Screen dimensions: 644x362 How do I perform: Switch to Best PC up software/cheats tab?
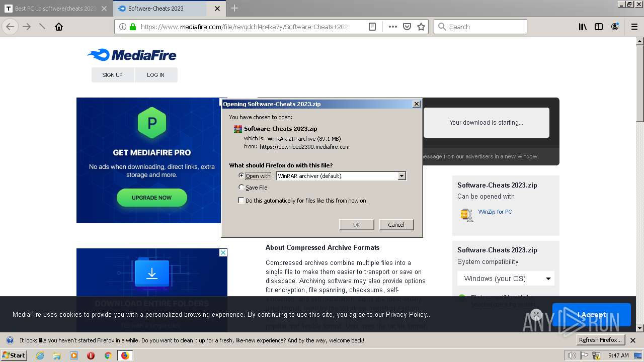(x=55, y=9)
